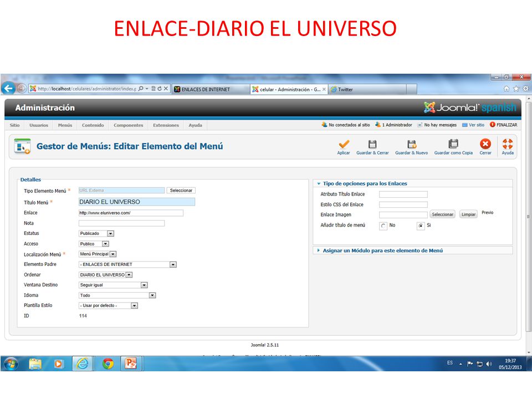The height and width of the screenshot is (399, 532).
Task: Click the Guardar & Nuevo icon
Action: coord(412,144)
